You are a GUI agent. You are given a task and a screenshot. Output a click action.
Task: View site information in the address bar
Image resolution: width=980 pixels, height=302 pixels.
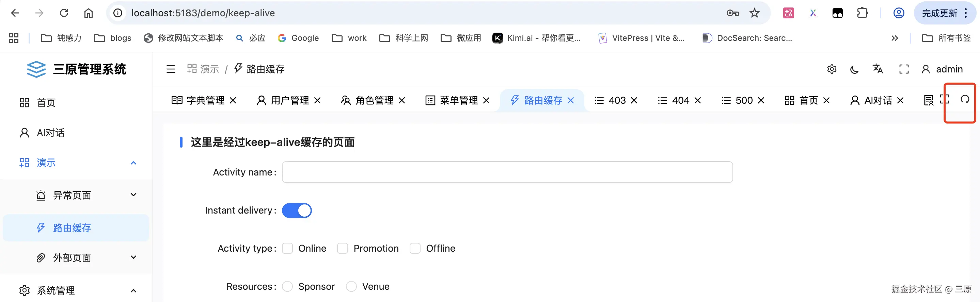[118, 13]
